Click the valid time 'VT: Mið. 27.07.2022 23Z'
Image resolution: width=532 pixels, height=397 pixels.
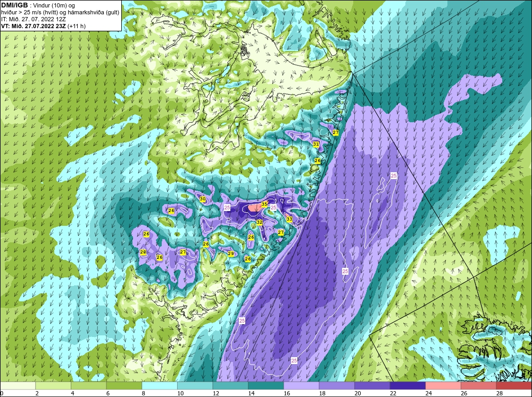34,26
